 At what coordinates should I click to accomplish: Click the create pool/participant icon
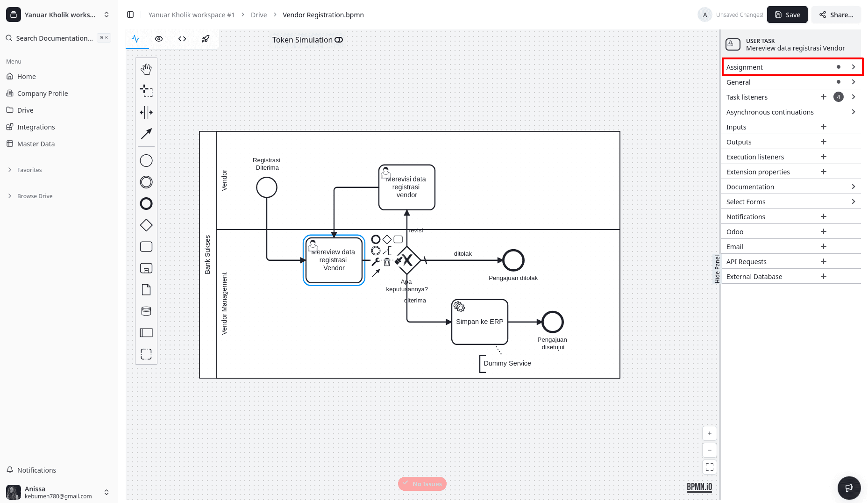pos(146,333)
